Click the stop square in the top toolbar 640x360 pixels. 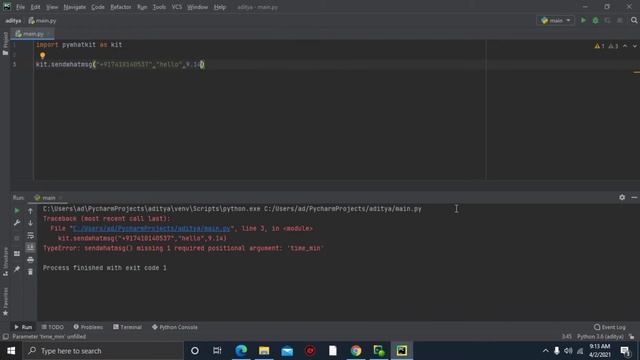pos(620,20)
